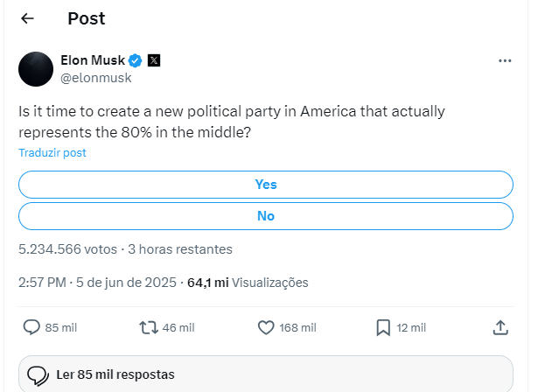
Task: View the 64,1 mi Visualizações stats
Action: coord(248,283)
